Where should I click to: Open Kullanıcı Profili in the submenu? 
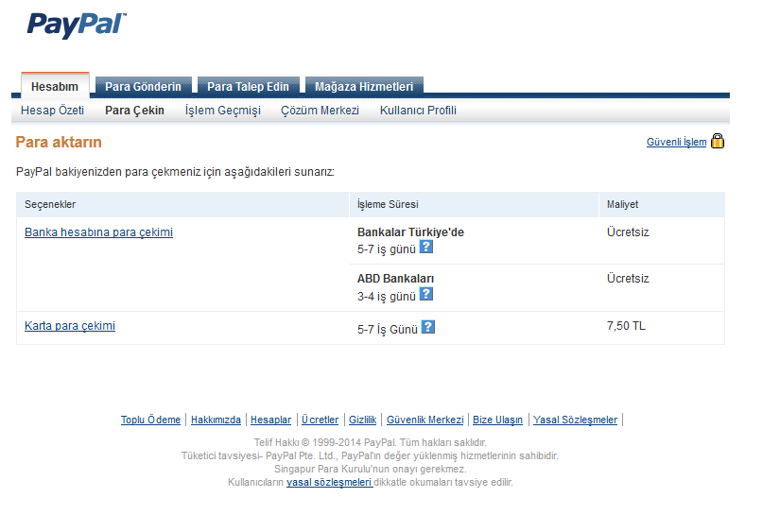[418, 111]
